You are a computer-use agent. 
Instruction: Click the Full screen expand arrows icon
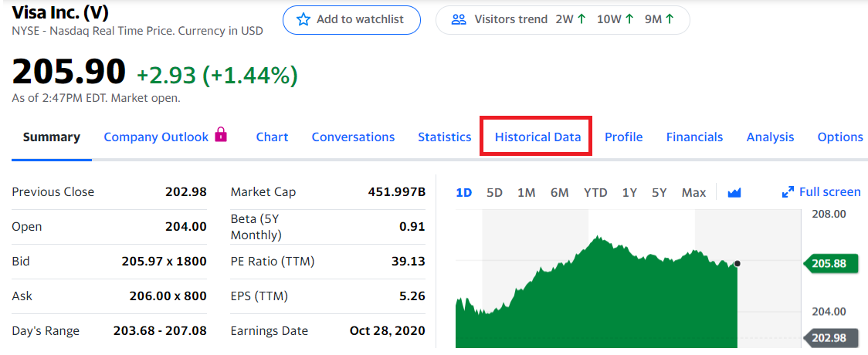(x=788, y=192)
